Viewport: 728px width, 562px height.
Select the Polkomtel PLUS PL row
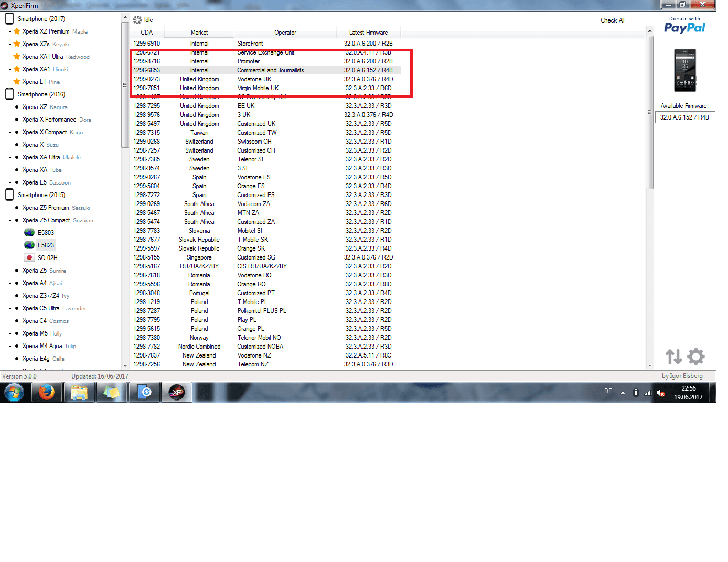click(265, 311)
